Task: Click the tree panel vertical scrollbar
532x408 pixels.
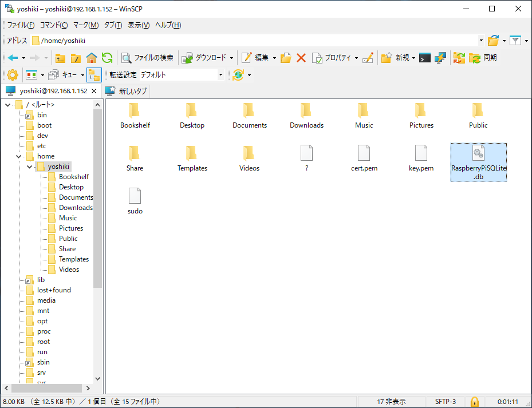Action: (x=97, y=199)
